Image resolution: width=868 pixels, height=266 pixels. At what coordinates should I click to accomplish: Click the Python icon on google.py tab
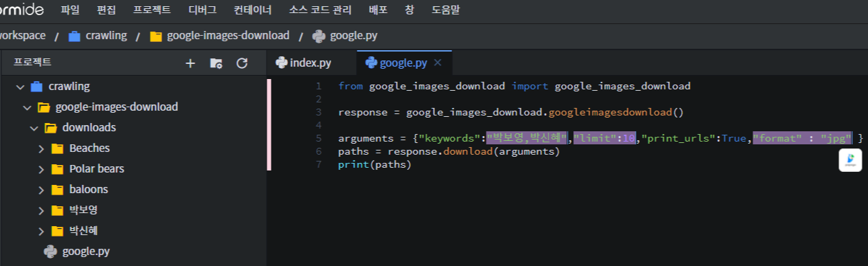371,63
